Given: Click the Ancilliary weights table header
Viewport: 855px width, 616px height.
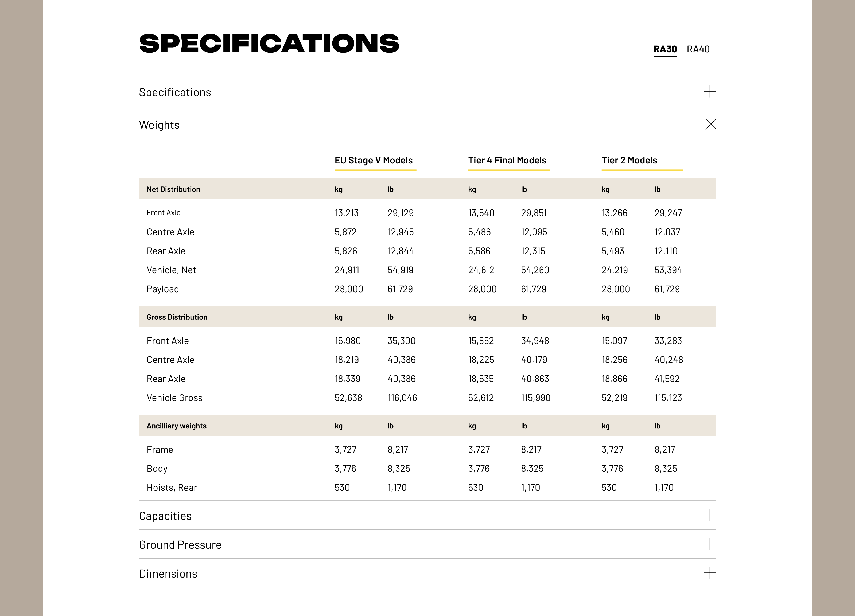Looking at the screenshot, I should [176, 426].
